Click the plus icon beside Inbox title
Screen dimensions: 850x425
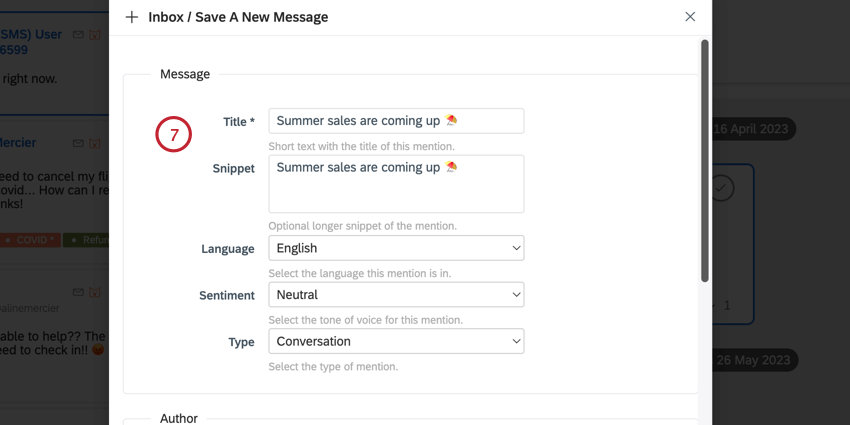pos(132,17)
